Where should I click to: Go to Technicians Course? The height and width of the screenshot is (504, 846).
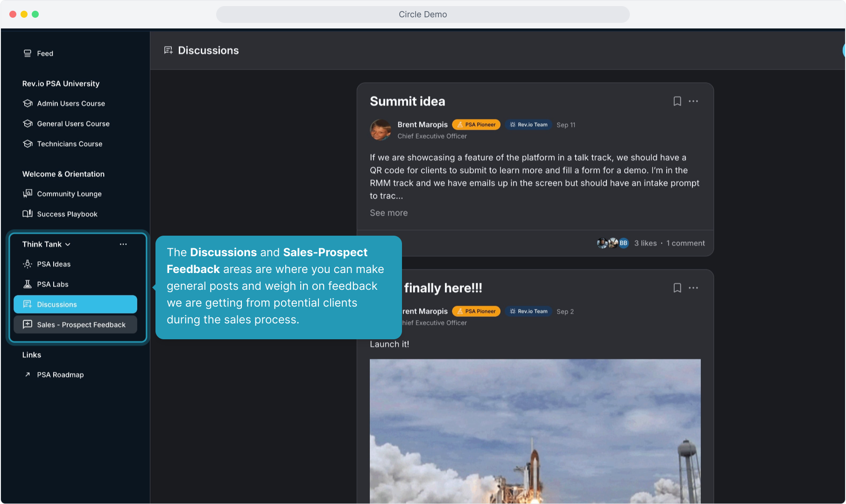point(70,144)
